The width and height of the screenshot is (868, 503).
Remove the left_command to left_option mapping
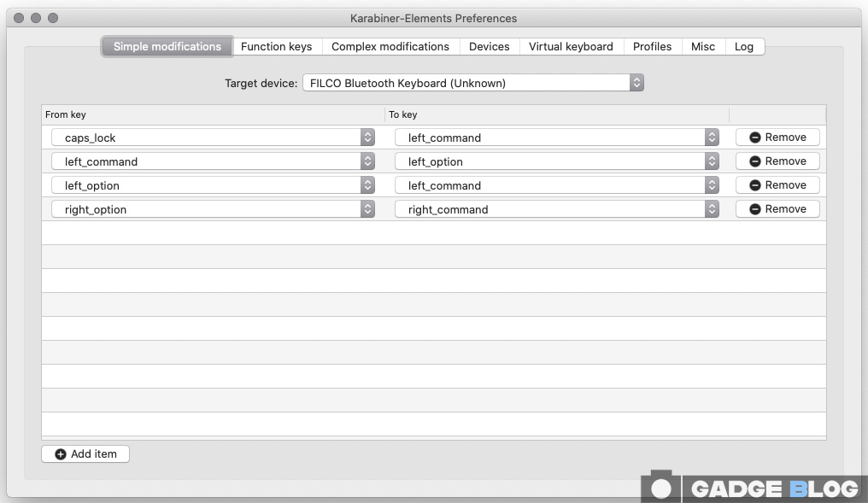(x=777, y=161)
